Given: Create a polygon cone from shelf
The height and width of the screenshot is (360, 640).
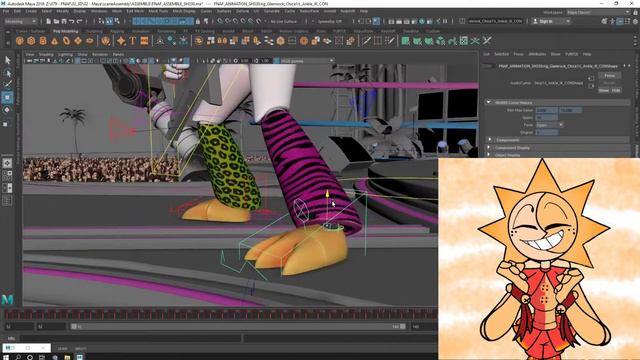Looking at the screenshot, I should click(54, 41).
